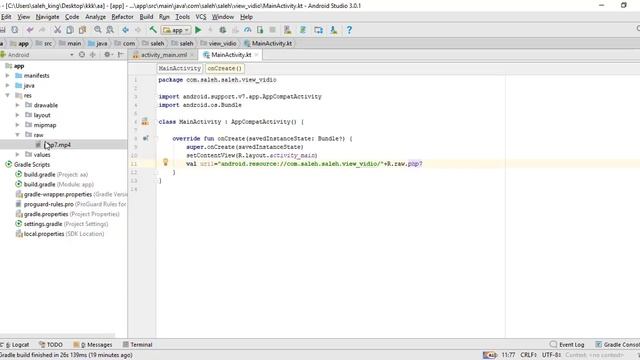Collapse the res folder
The width and height of the screenshot is (640, 360).
tap(7, 95)
